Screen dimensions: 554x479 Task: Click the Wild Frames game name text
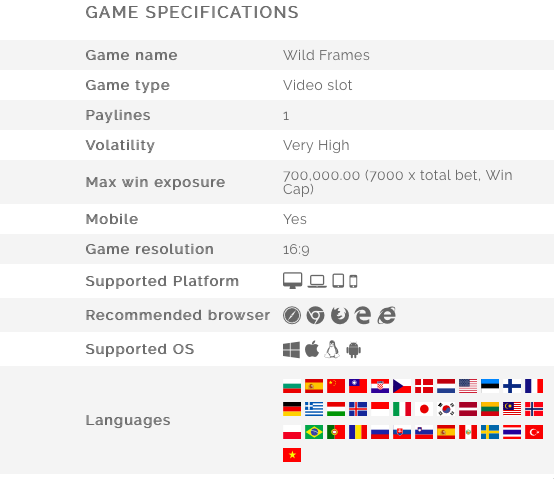tap(326, 55)
